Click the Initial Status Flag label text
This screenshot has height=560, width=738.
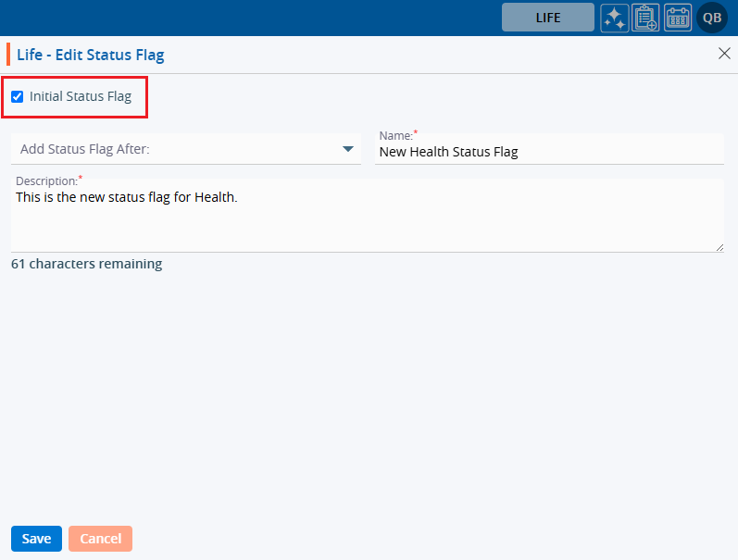click(x=81, y=96)
